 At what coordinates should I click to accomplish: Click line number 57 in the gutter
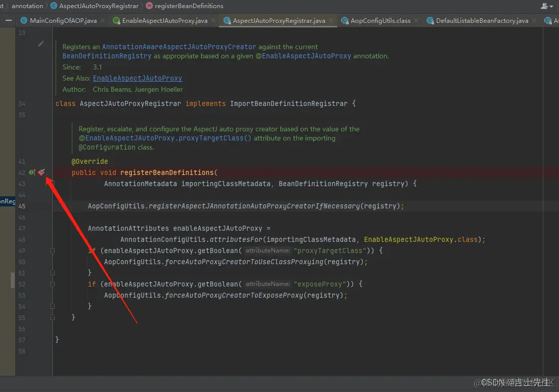[x=22, y=340]
